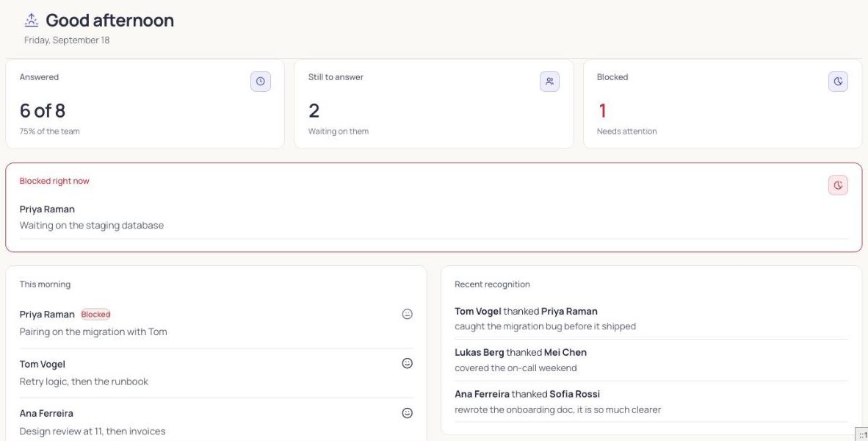Select "covered the on-call weekend" note

516,368
